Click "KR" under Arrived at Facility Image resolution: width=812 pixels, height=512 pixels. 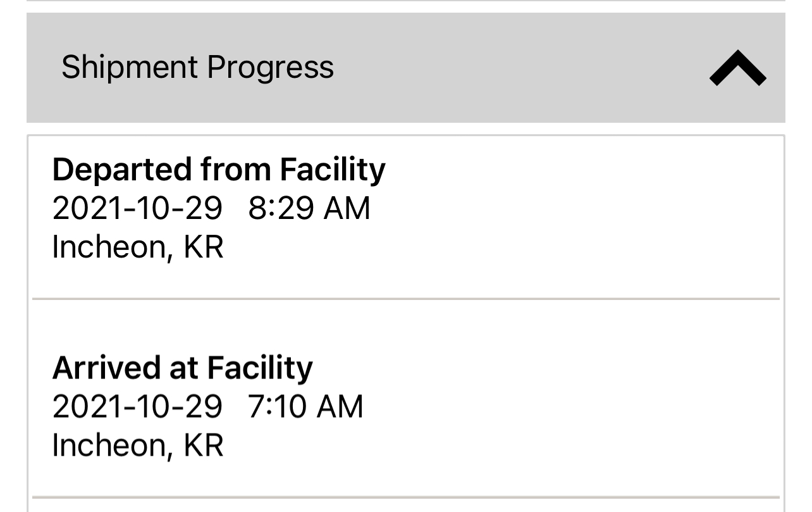point(204,445)
